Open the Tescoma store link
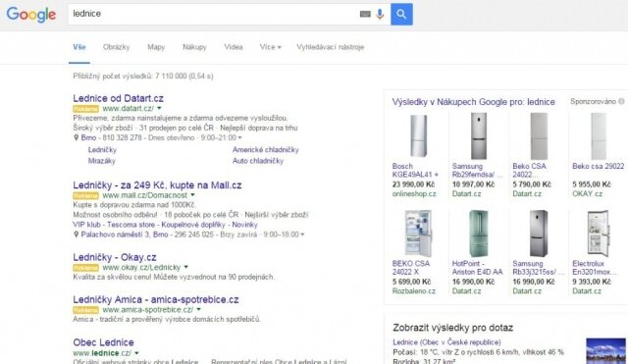628x364 pixels. click(131, 225)
